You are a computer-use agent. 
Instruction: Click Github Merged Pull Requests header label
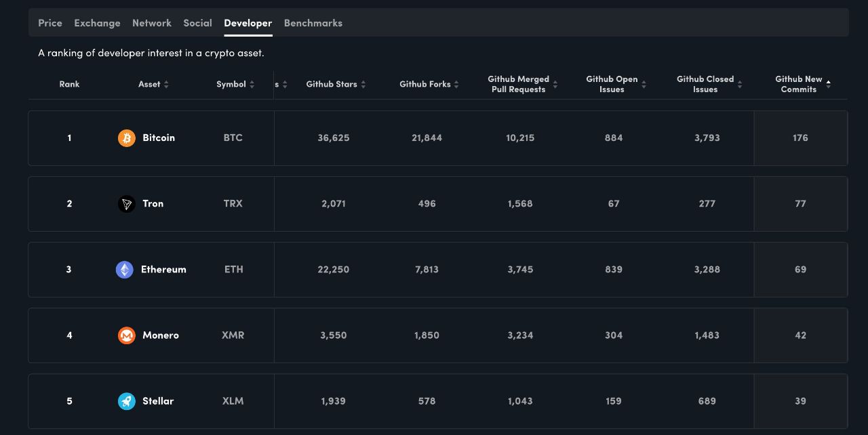519,84
